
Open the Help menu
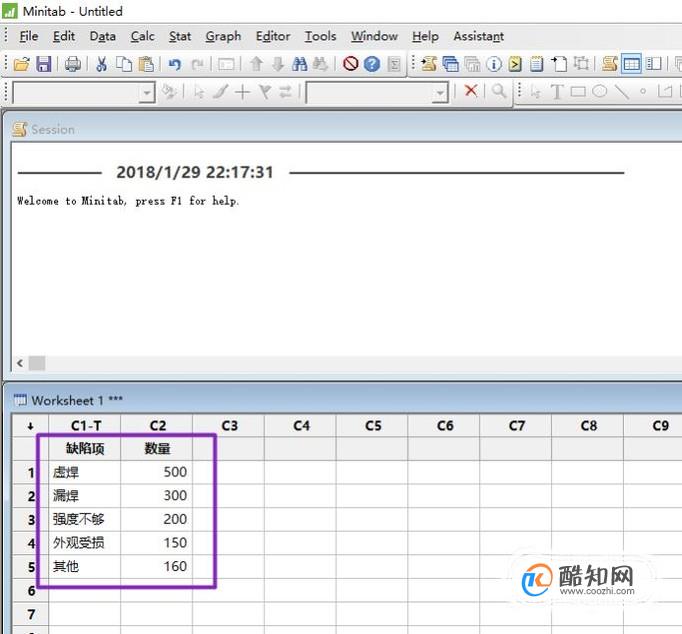pyautogui.click(x=425, y=36)
